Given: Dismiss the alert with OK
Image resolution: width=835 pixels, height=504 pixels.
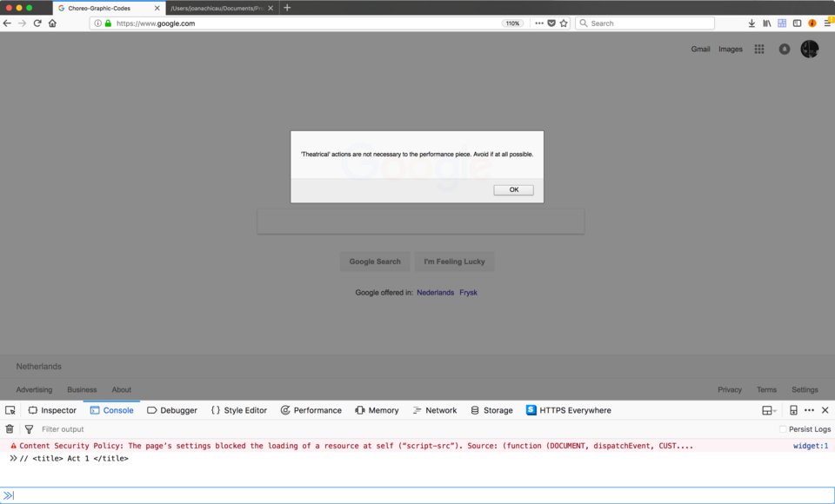Looking at the screenshot, I should (513, 189).
